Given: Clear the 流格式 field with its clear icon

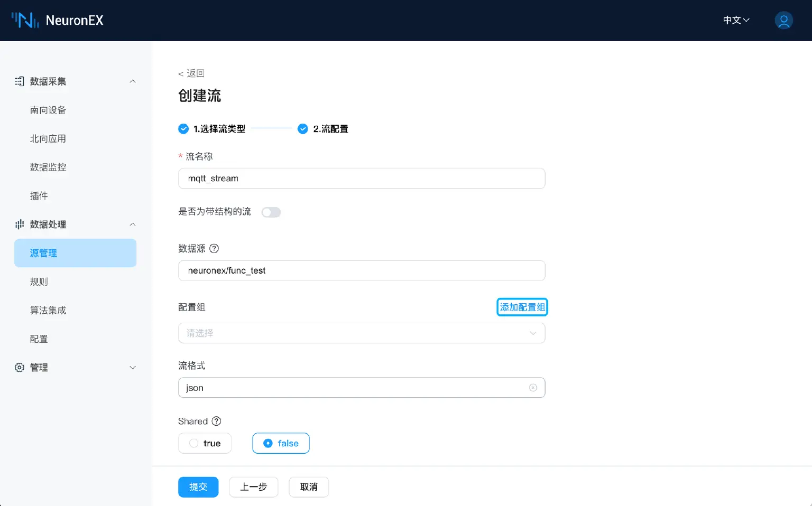Looking at the screenshot, I should 533,387.
